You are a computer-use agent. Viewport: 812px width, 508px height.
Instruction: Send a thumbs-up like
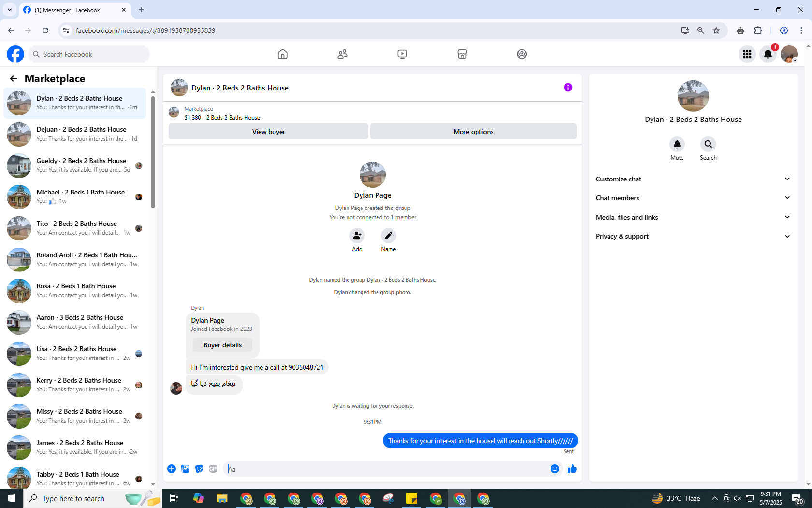click(572, 469)
